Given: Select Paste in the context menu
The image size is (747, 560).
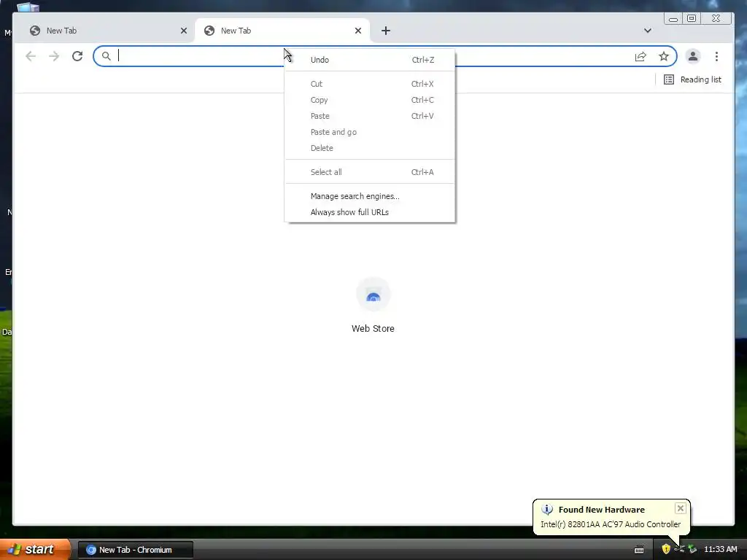Looking at the screenshot, I should click(370, 116).
